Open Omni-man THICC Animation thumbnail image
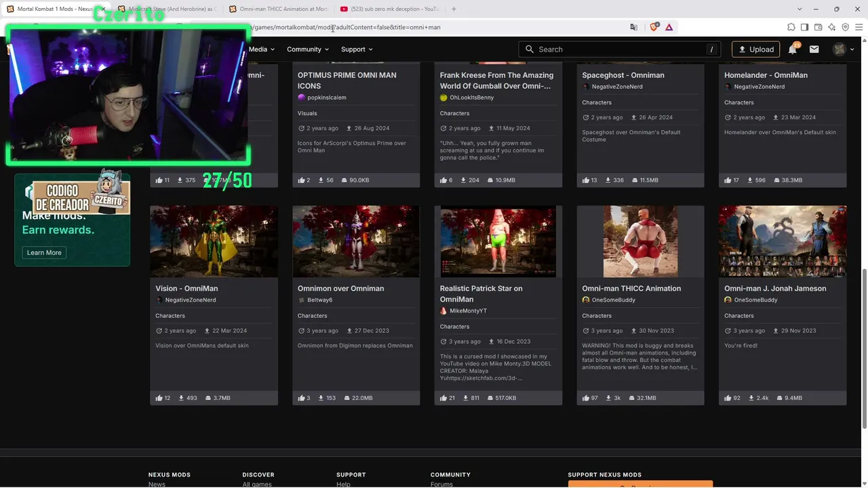The image size is (868, 488). point(641,241)
